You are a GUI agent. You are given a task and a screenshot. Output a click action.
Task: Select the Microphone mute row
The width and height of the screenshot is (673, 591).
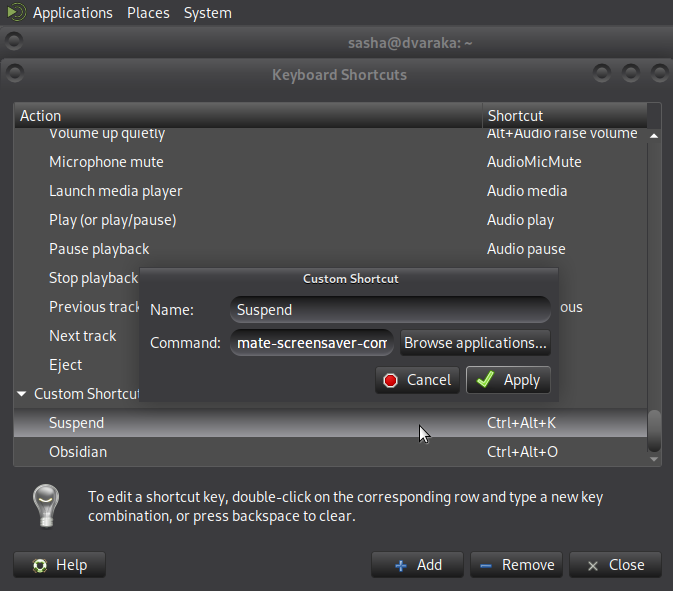coord(330,162)
